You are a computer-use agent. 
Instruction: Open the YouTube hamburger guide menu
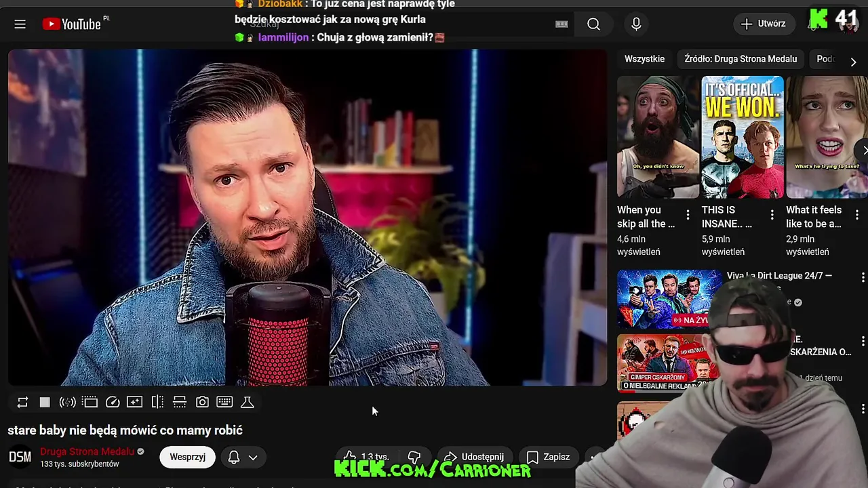[20, 24]
